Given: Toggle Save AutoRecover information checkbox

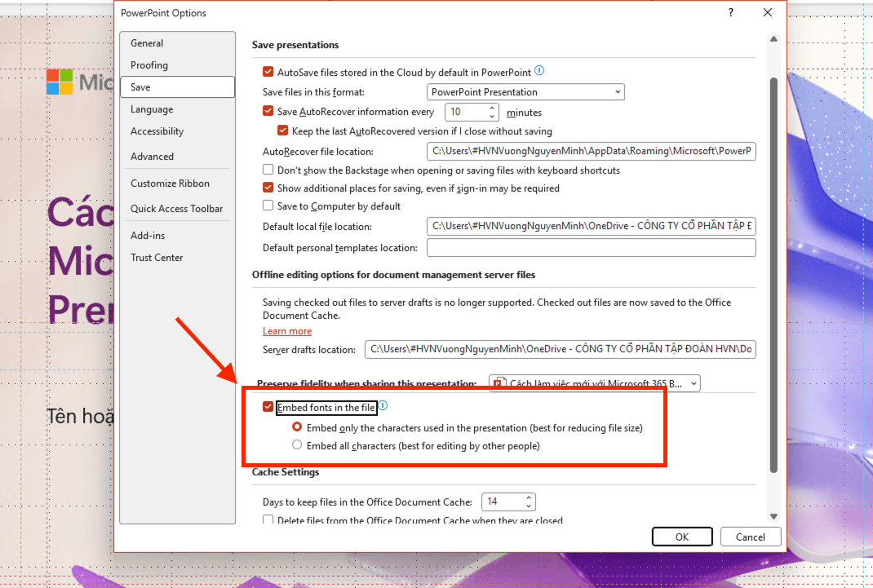Looking at the screenshot, I should (x=268, y=111).
